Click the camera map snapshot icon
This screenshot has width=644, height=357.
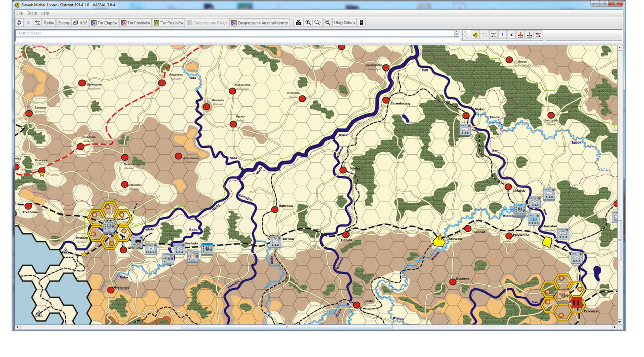coord(299,23)
